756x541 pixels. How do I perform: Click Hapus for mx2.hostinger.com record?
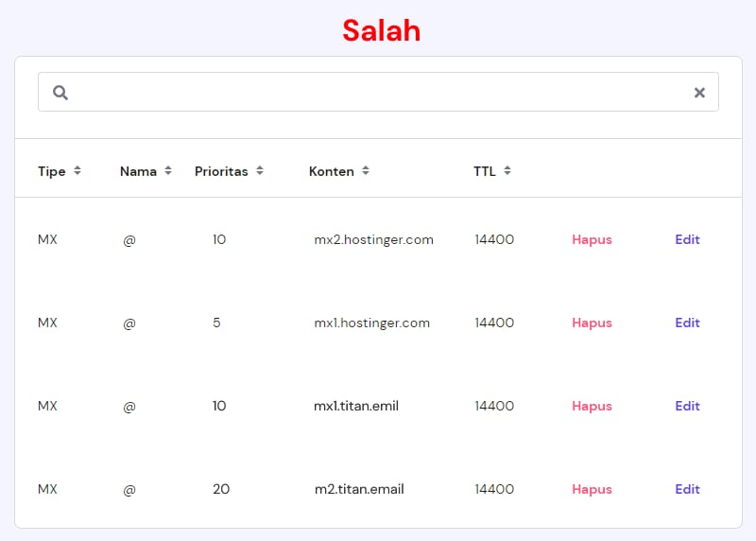click(592, 240)
